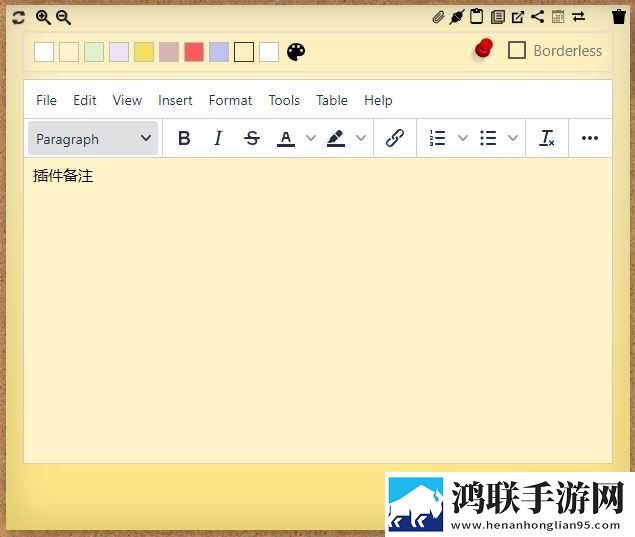This screenshot has height=537, width=635.
Task: Expand the text color picker arrow
Action: tap(311, 138)
